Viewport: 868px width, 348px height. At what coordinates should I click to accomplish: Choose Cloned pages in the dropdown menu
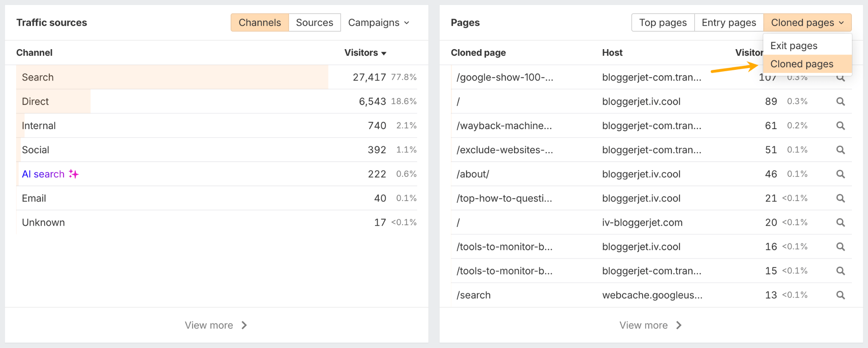801,64
